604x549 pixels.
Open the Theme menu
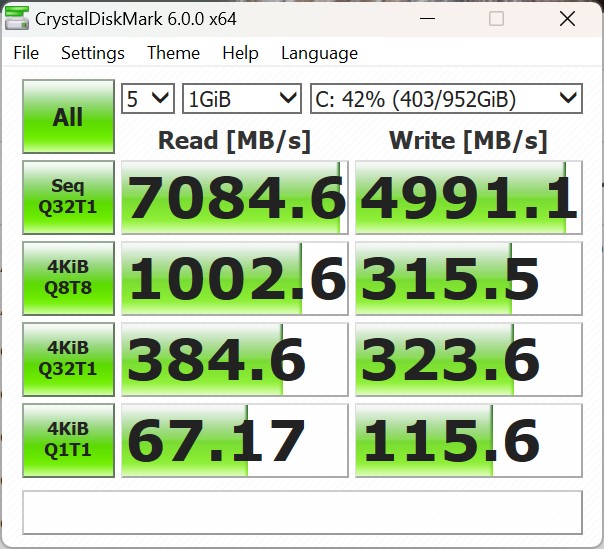tap(173, 53)
